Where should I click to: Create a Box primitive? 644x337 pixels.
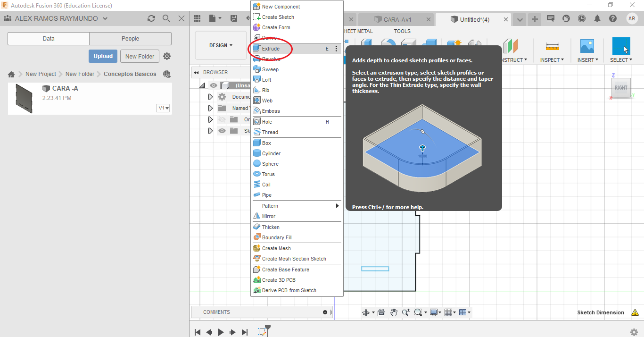(x=297, y=143)
